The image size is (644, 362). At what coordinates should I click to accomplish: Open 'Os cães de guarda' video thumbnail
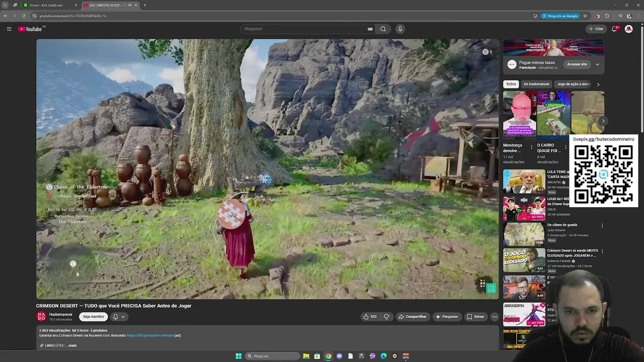(x=524, y=234)
